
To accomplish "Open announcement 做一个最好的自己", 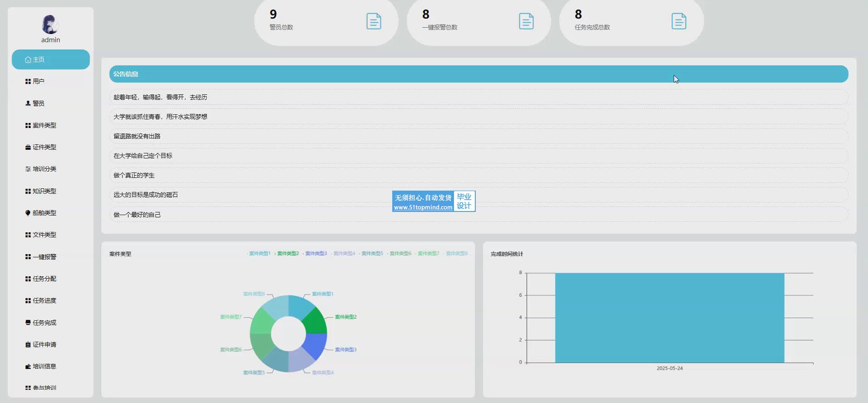I will click(137, 215).
